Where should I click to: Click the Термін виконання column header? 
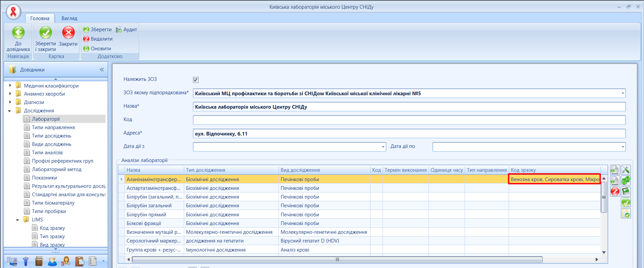405,170
